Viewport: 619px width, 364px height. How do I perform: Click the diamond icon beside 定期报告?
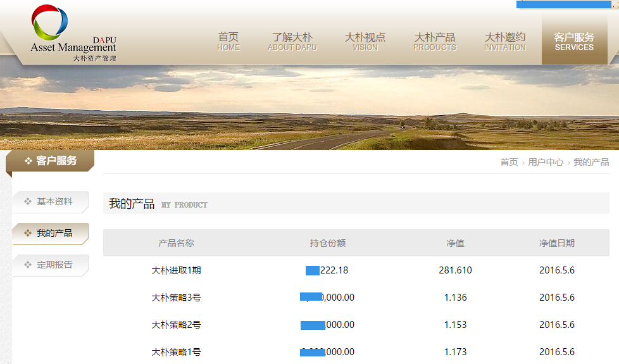tap(28, 265)
